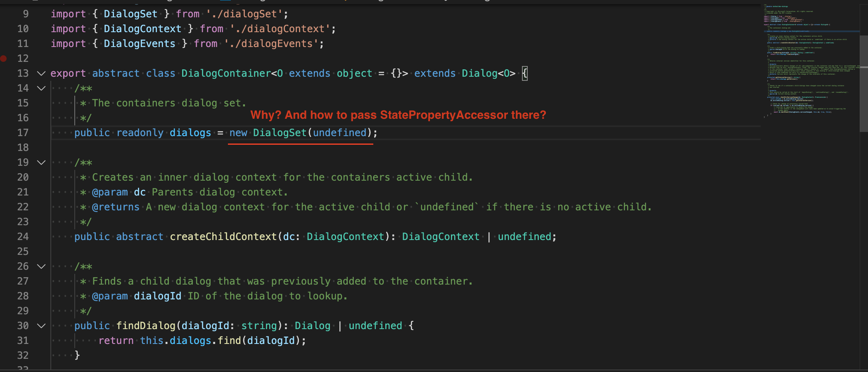Toggle a breakpoint beside the createChildContext line

5,236
